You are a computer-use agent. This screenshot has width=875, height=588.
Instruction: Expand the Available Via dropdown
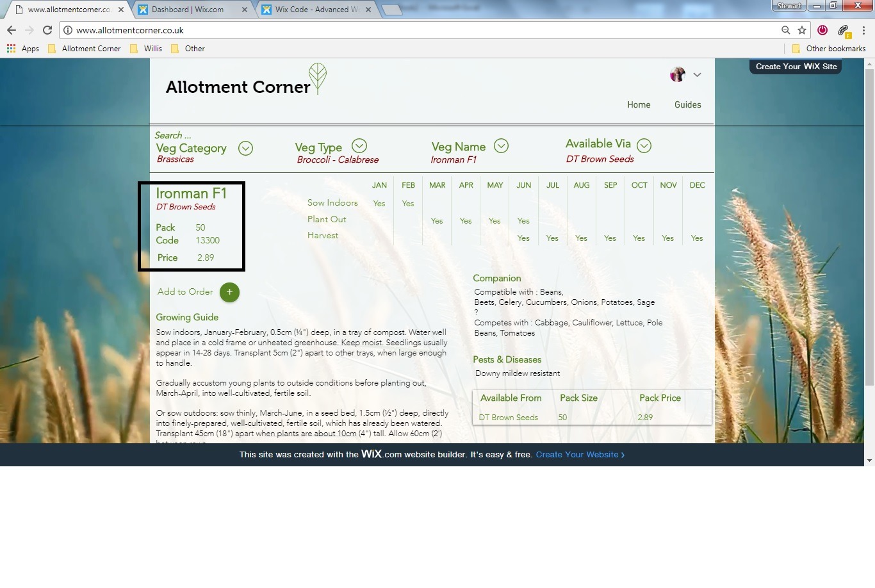pos(644,146)
